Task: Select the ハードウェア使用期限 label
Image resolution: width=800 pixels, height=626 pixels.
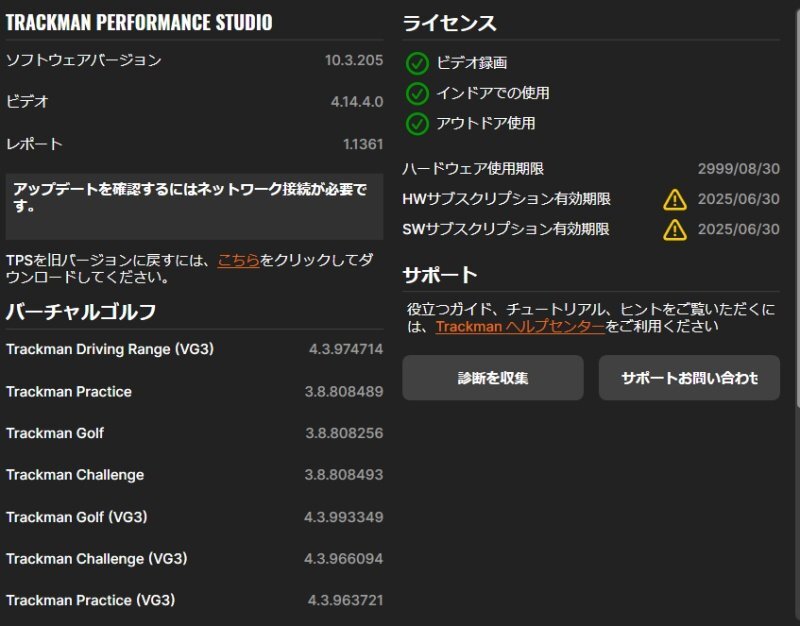Action: pos(473,169)
